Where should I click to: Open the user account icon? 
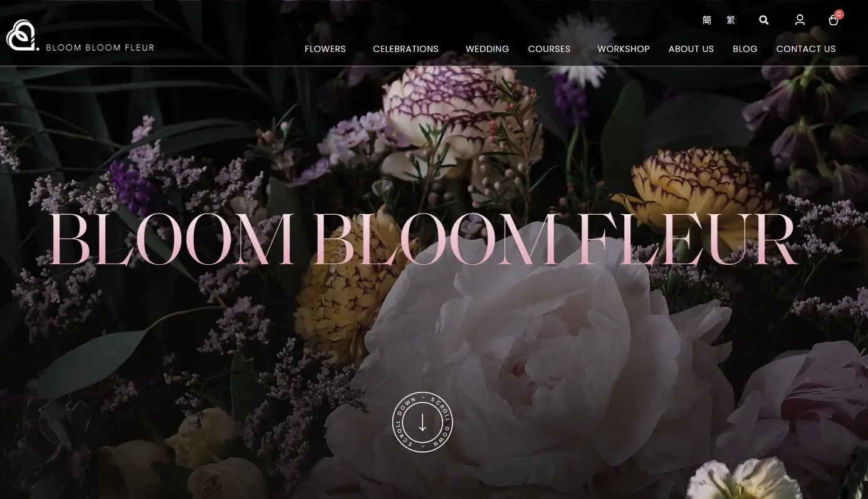pos(800,20)
